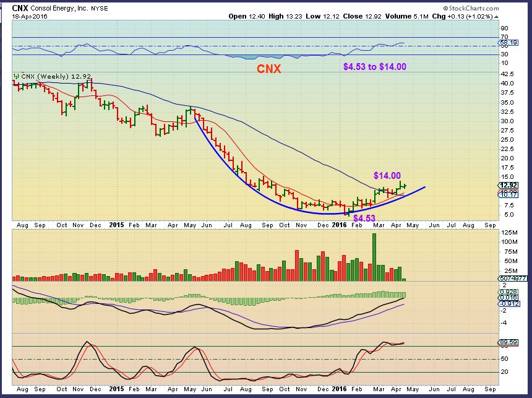
Task: Click the 'CNX (Weekly) 12.92' legend label
Action: [56, 76]
